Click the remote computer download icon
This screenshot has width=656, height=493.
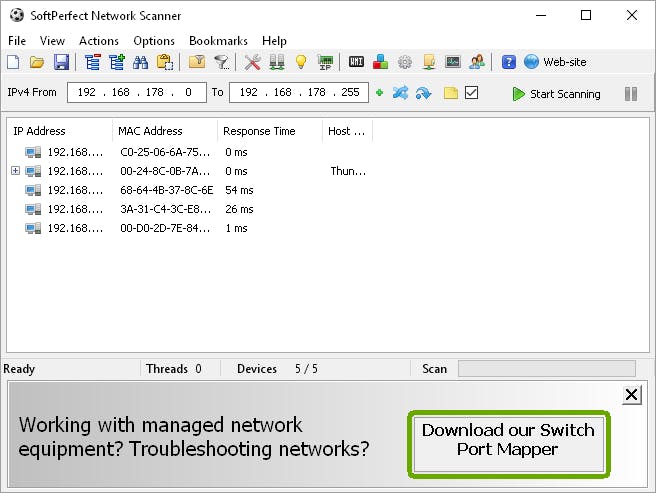pyautogui.click(x=429, y=62)
